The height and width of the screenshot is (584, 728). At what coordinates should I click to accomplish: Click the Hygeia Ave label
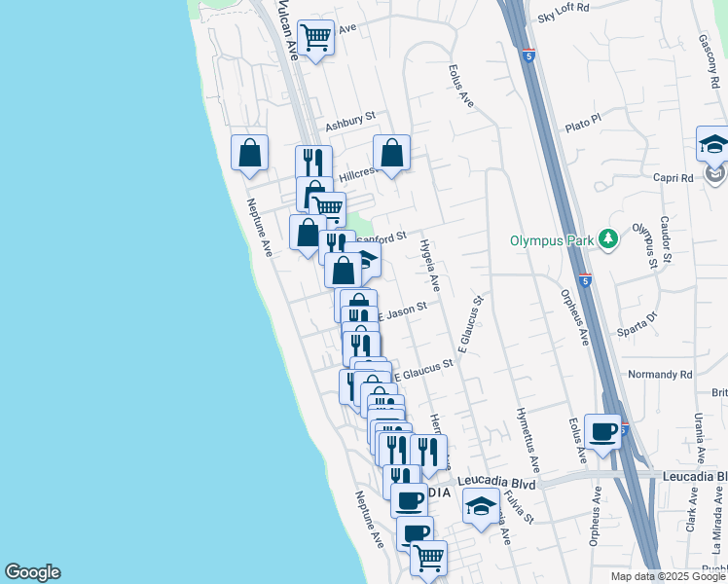click(x=430, y=266)
